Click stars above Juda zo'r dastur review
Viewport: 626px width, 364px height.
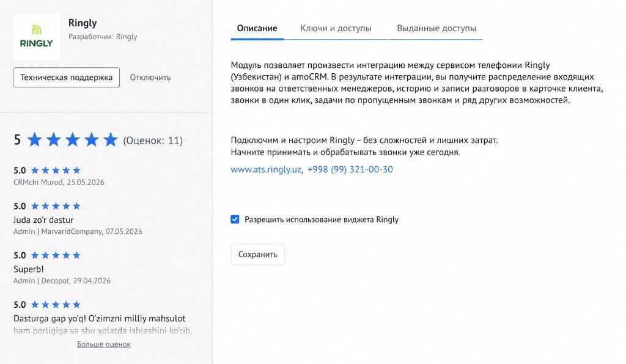pos(56,206)
